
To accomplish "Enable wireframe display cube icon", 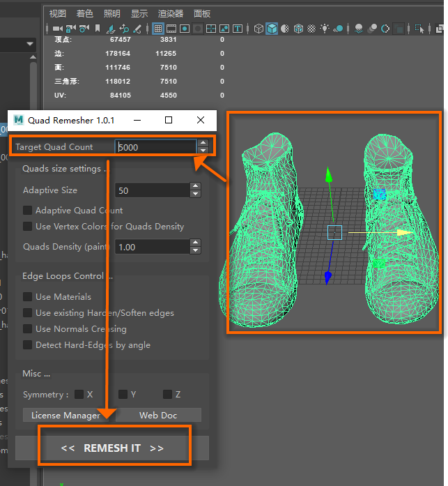I will [x=258, y=29].
